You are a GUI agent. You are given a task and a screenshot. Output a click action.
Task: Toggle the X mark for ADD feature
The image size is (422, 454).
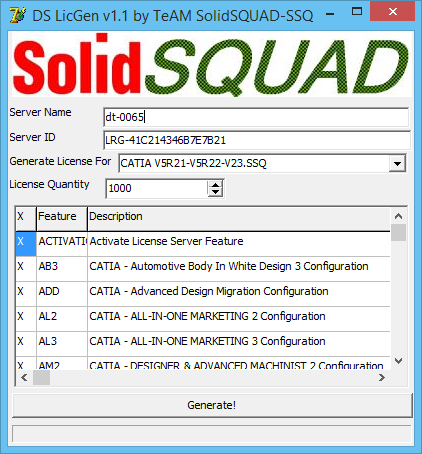[26, 294]
